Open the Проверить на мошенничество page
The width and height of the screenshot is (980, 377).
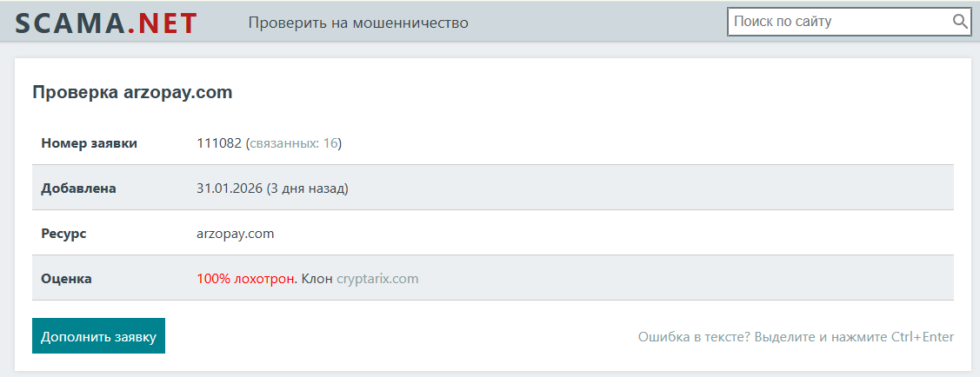tap(358, 23)
